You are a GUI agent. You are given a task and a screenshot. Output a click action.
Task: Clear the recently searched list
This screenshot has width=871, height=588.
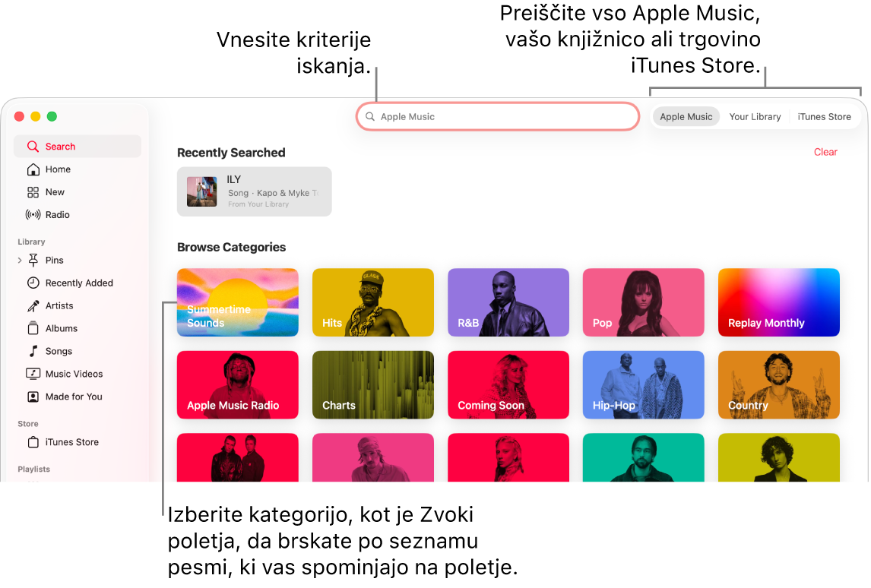click(825, 152)
